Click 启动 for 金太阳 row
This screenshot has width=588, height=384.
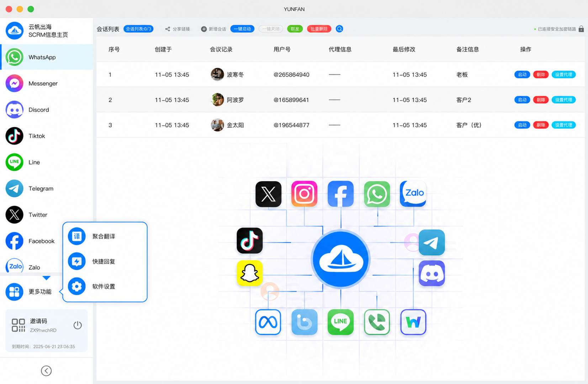(x=522, y=125)
